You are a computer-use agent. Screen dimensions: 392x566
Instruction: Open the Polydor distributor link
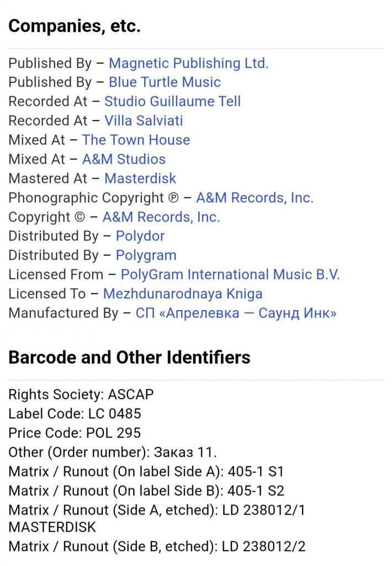tap(140, 236)
